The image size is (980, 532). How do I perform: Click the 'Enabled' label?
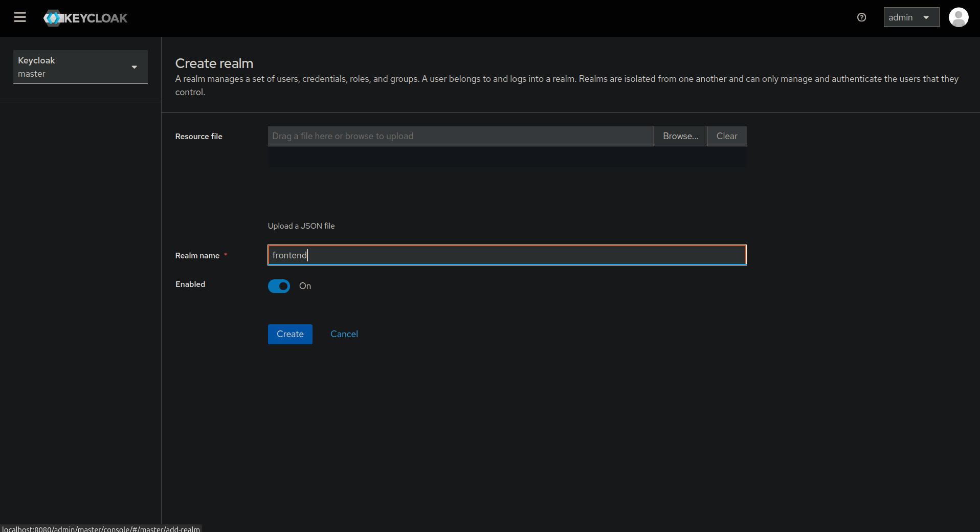pyautogui.click(x=190, y=284)
